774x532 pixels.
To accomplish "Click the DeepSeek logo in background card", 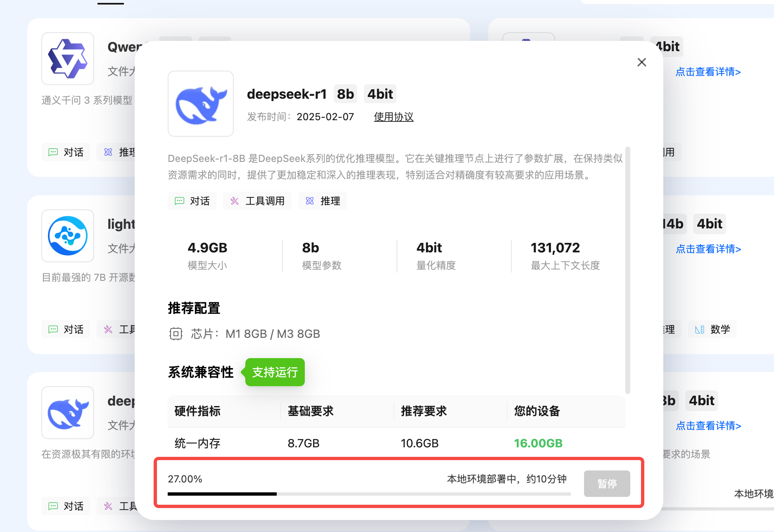I will (x=68, y=413).
